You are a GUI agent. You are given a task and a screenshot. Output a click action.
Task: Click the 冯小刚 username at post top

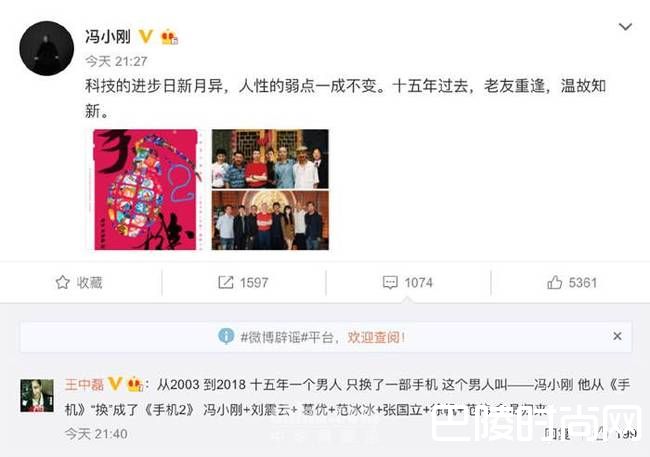point(108,36)
